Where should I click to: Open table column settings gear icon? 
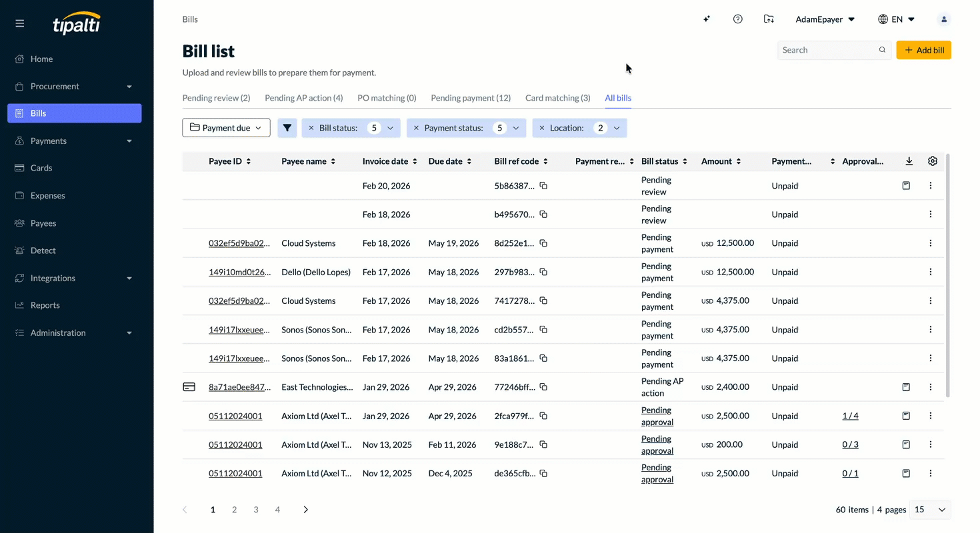(x=933, y=161)
